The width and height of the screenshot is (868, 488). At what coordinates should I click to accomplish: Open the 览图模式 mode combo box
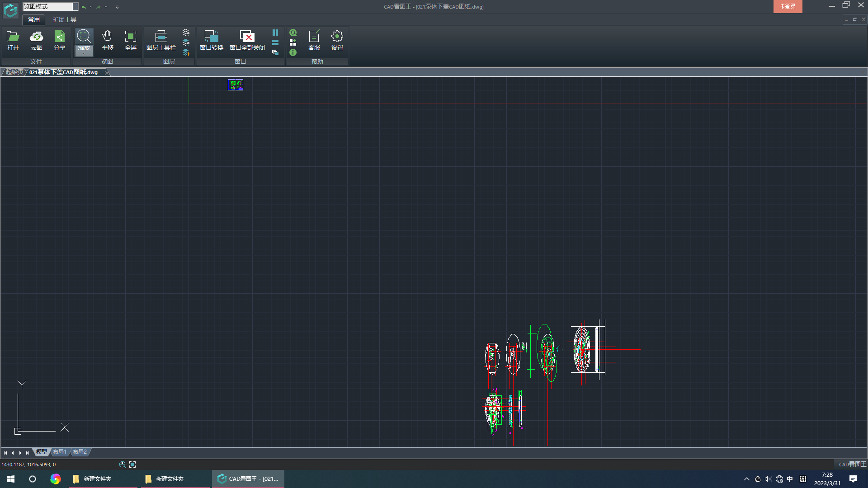pyautogui.click(x=50, y=6)
